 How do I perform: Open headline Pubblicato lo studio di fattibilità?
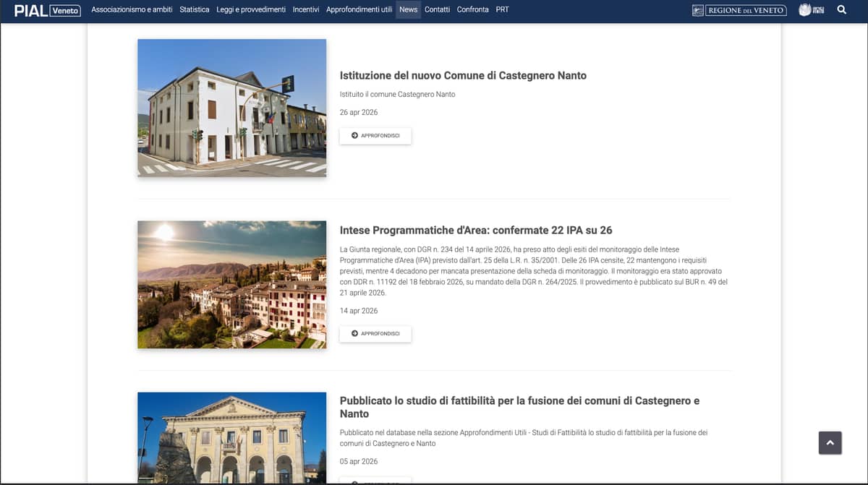[x=519, y=407]
